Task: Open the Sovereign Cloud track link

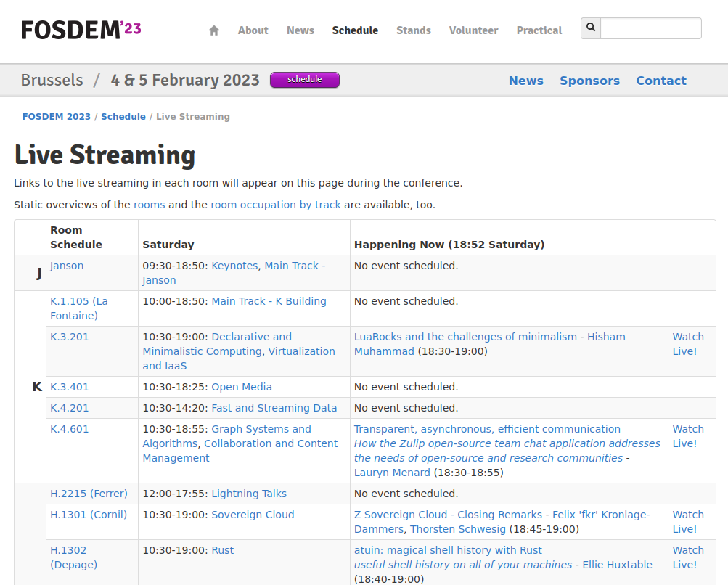Action: pos(253,515)
